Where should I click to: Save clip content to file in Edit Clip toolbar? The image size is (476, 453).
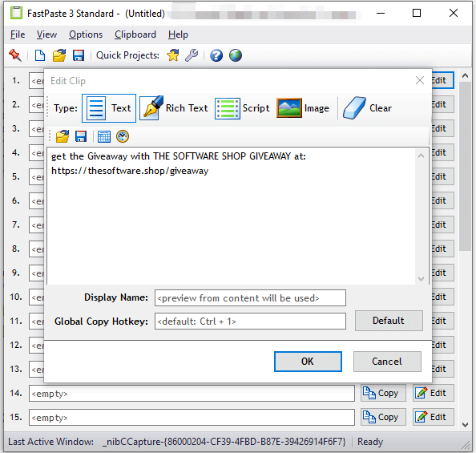pos(81,136)
